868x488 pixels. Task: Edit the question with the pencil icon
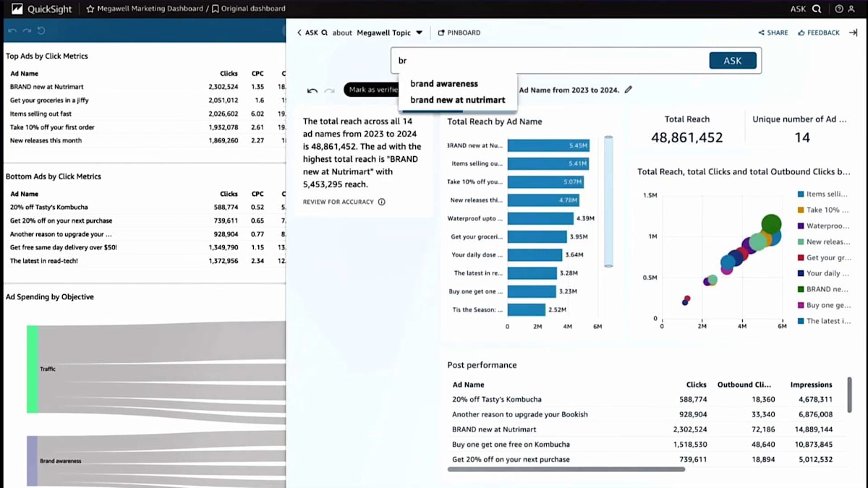point(629,90)
